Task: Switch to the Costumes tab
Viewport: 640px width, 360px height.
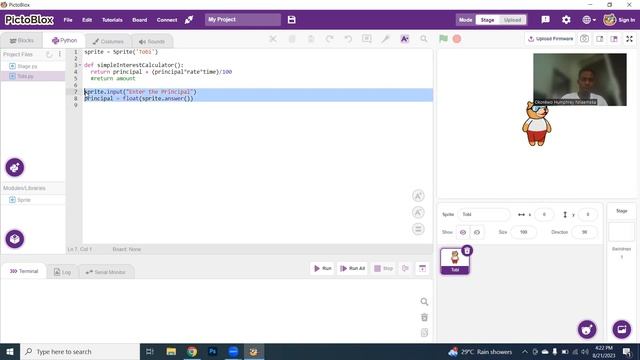Action: click(x=108, y=41)
